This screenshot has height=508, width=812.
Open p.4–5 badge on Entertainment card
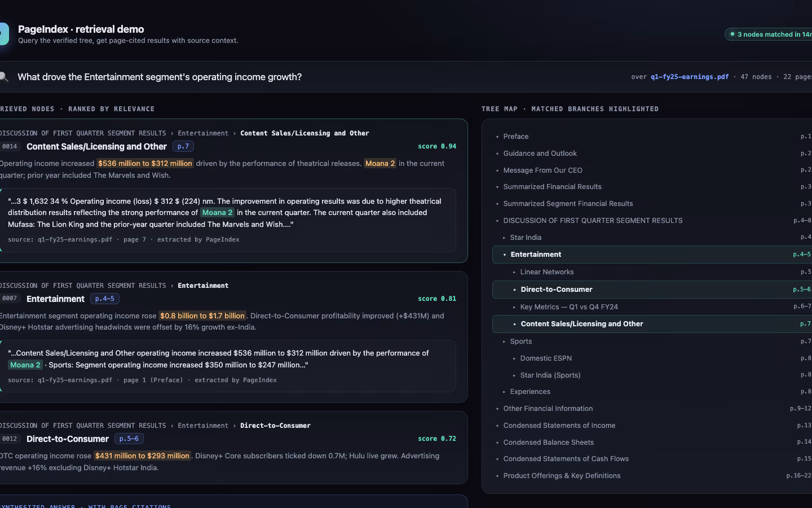[104, 299]
